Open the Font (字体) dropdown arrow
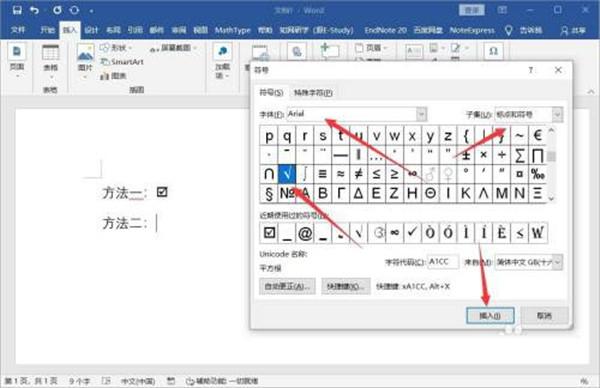The width and height of the screenshot is (600, 388). [421, 114]
